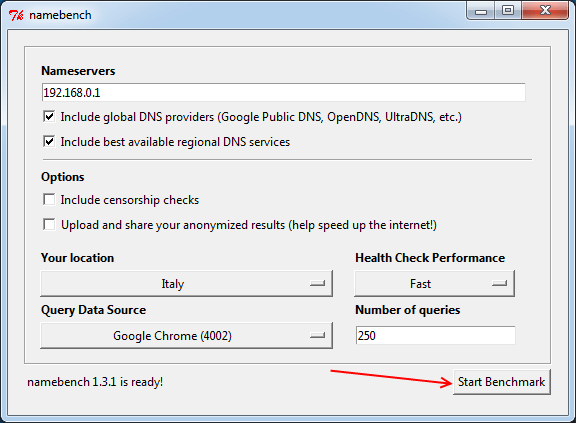Focus the Nameservers field with 192.168.0.1
This screenshot has height=423, width=576.
[x=284, y=93]
